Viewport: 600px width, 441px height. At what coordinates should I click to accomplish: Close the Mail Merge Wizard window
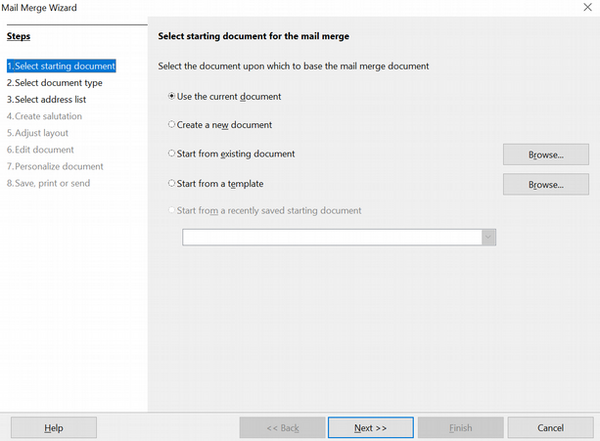click(x=587, y=7)
